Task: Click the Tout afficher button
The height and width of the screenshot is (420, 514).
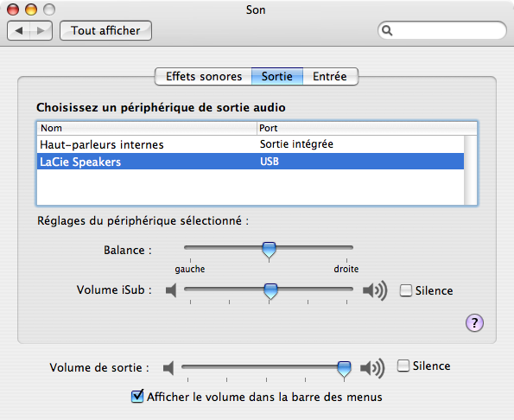Action: (x=105, y=31)
